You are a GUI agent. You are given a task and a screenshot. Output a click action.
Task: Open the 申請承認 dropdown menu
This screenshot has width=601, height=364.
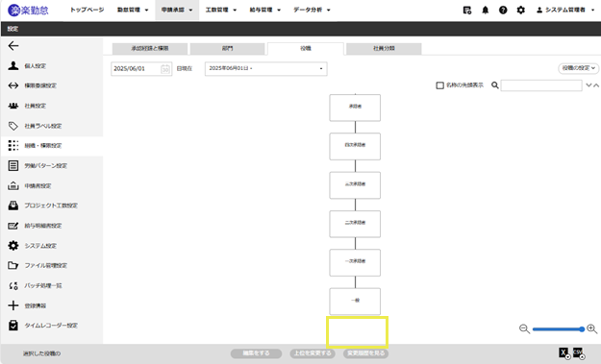[177, 10]
